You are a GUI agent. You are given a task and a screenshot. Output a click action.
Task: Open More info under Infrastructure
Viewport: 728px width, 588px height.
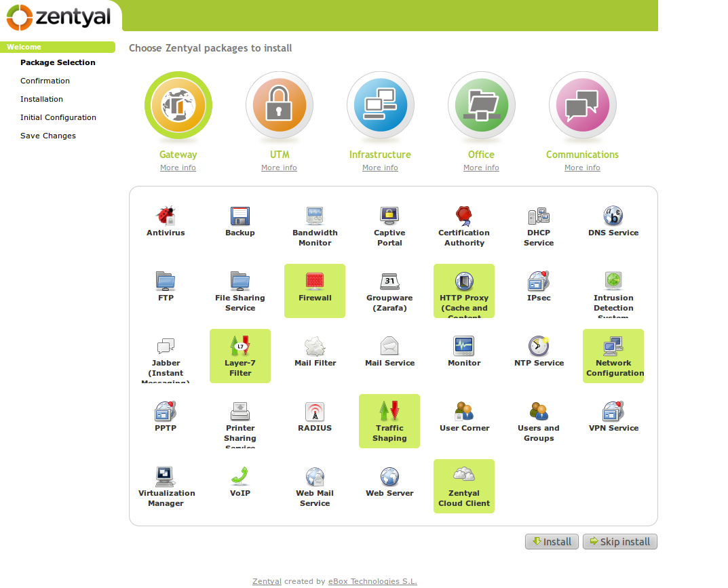pos(380,168)
